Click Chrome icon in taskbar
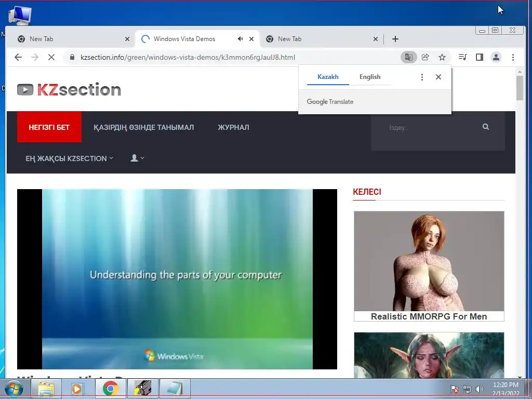Image resolution: width=532 pixels, height=399 pixels. 110,389
